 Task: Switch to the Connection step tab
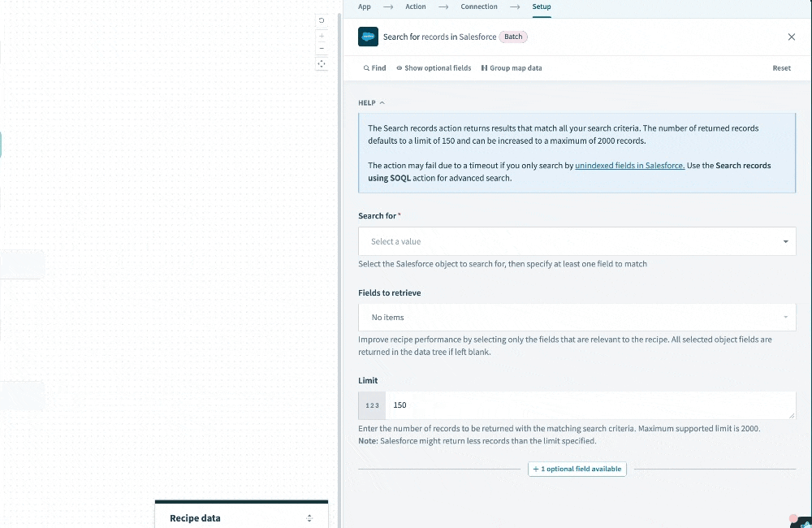tap(478, 6)
